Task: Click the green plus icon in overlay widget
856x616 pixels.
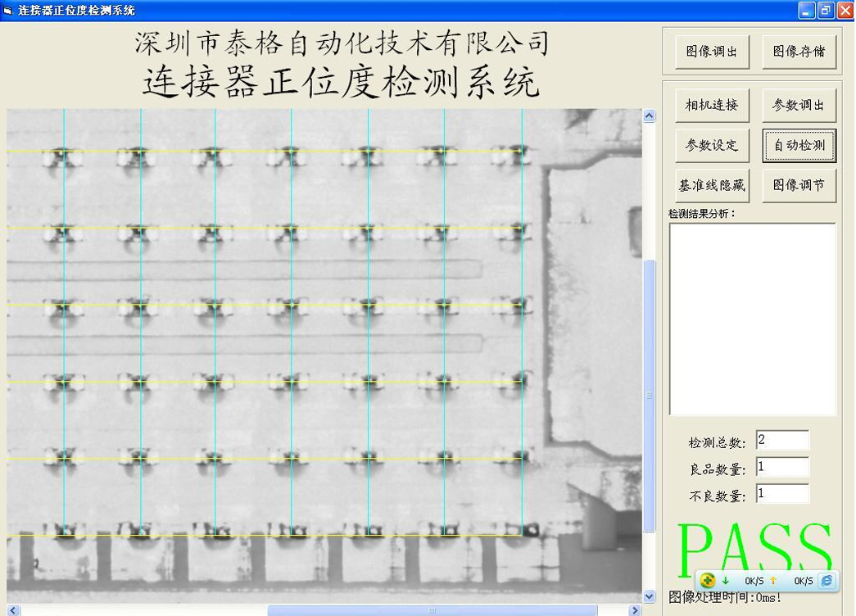Action: point(708,581)
